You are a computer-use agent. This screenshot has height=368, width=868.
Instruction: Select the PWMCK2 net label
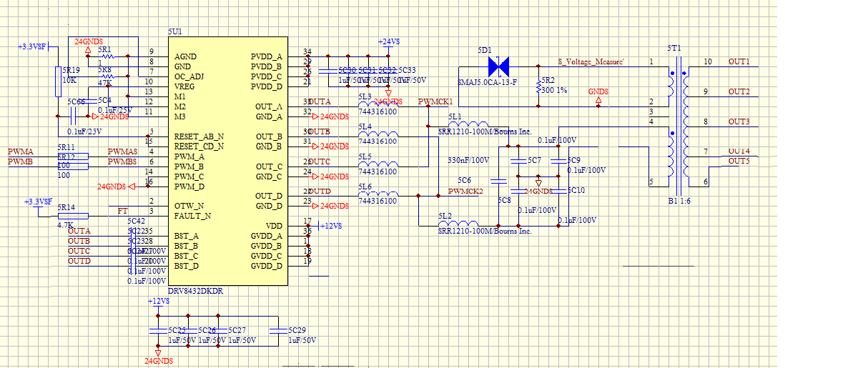click(465, 192)
